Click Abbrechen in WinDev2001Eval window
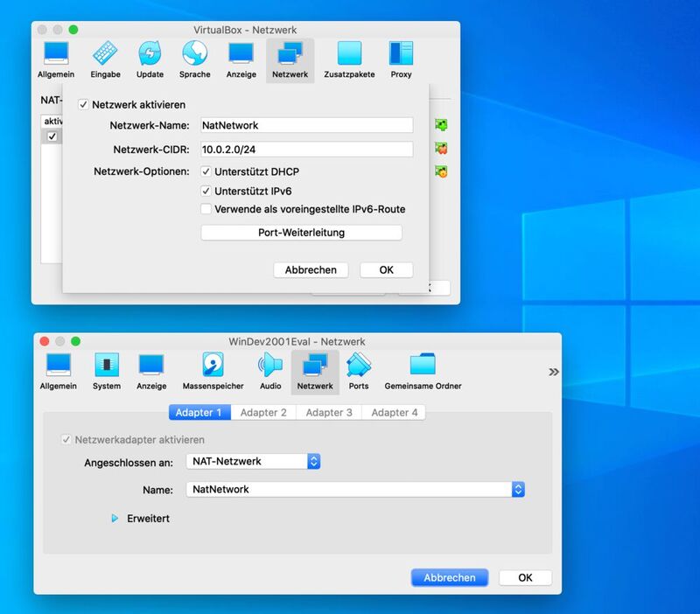Screen dimensions: 700x614 click(449, 577)
